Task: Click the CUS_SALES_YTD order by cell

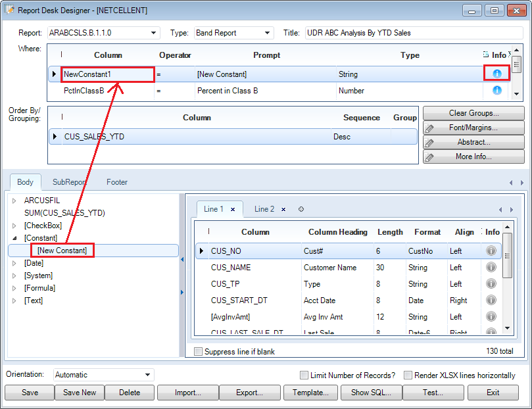Action: 197,137
